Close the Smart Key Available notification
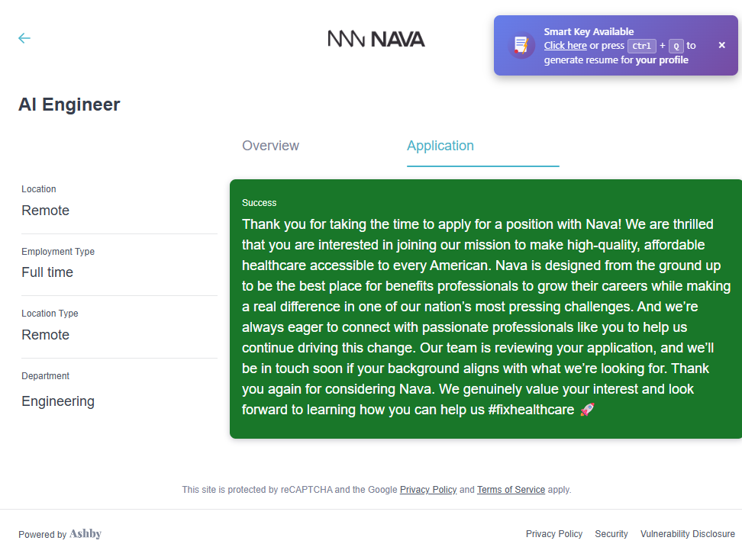Image resolution: width=742 pixels, height=560 pixels. (x=722, y=46)
